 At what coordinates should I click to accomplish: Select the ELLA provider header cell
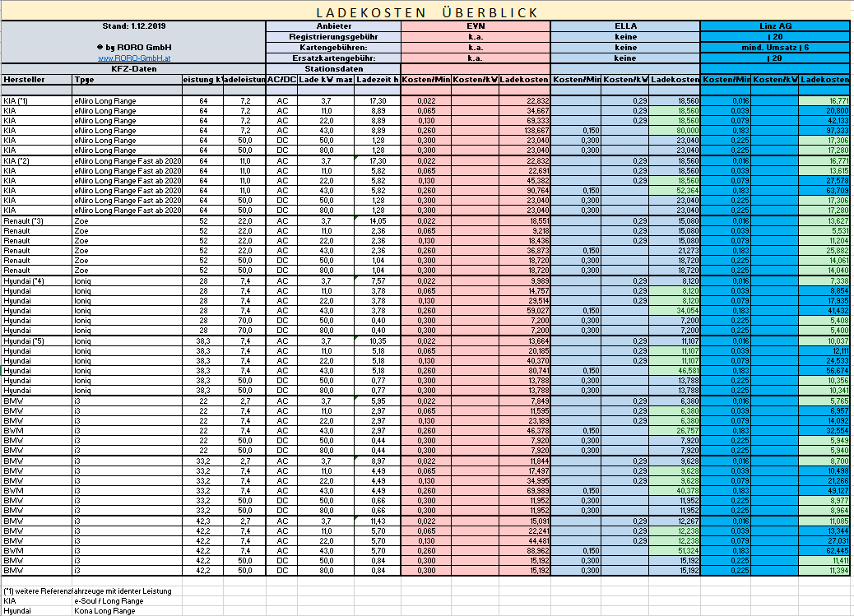point(624,26)
